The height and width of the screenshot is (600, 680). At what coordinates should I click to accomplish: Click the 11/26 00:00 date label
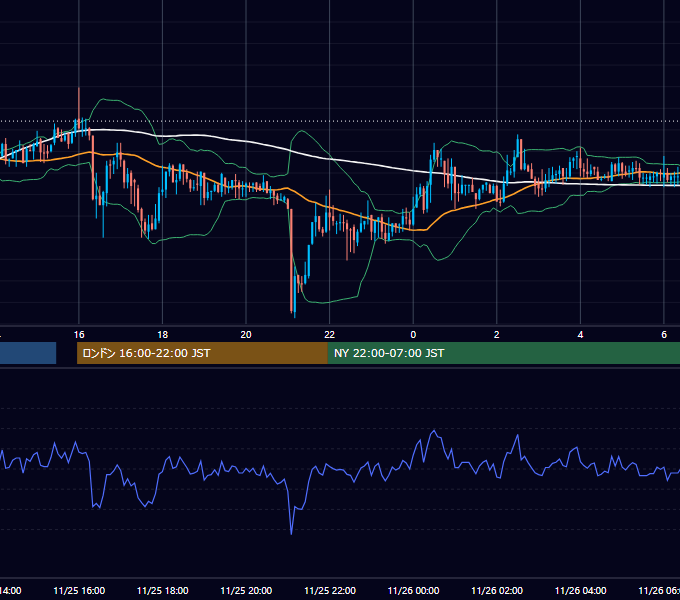[x=413, y=590]
